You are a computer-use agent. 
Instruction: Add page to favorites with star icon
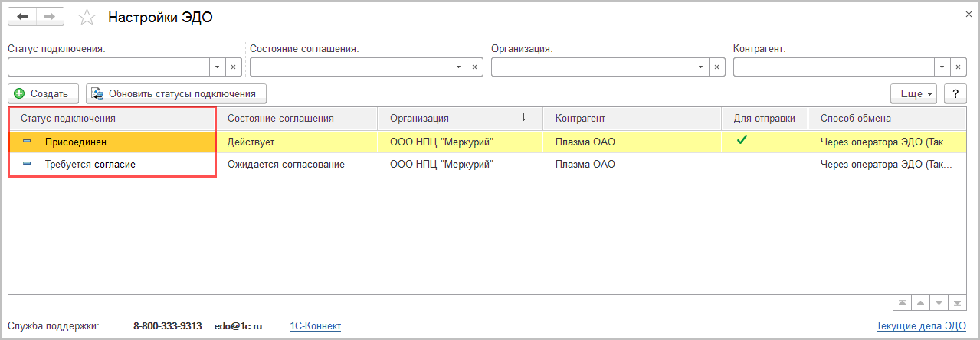click(87, 17)
